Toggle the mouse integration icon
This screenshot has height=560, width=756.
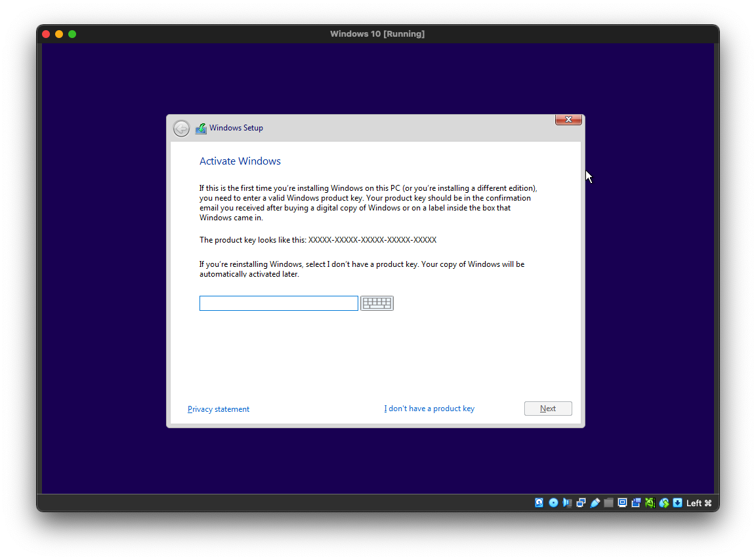click(x=663, y=503)
